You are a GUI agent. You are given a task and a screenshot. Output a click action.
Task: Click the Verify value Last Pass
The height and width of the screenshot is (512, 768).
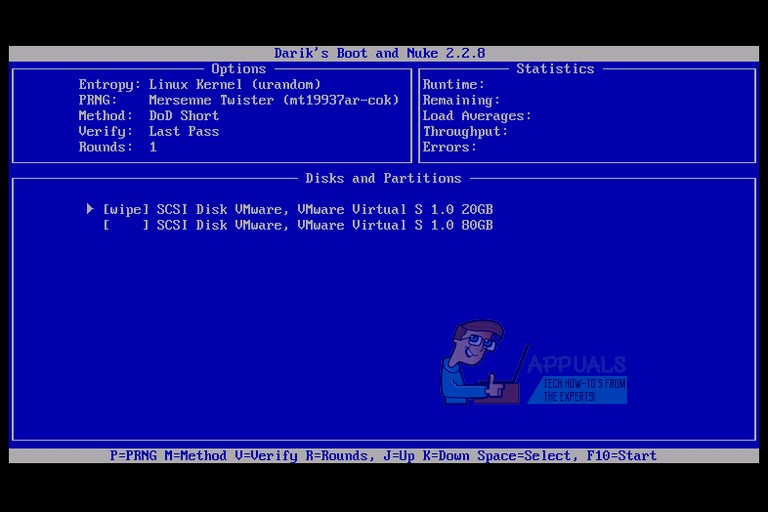[184, 131]
